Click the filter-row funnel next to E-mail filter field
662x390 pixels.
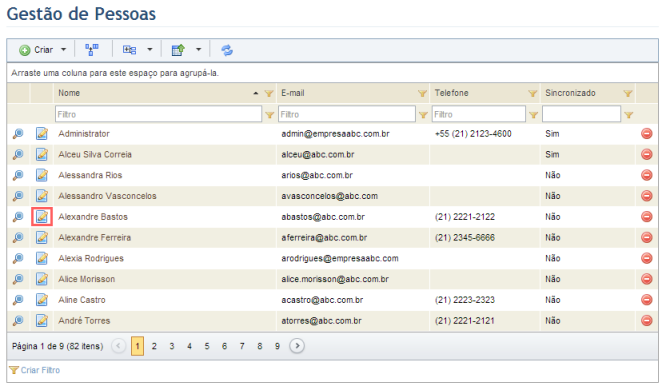tap(423, 115)
